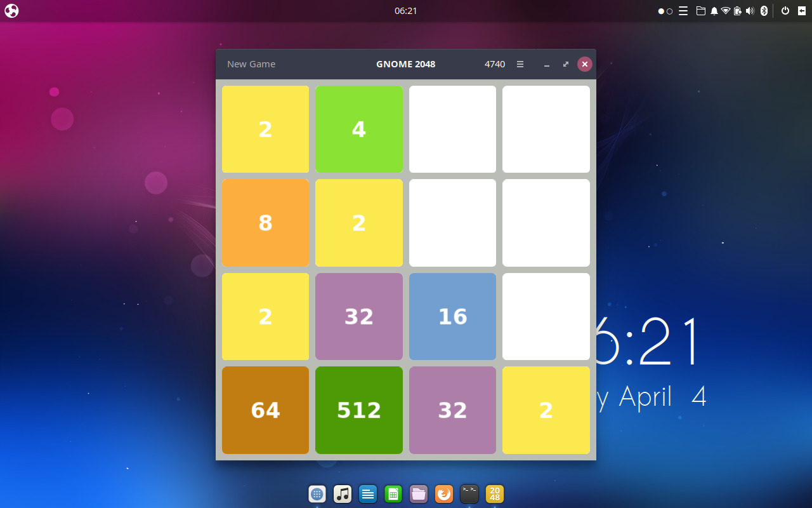The height and width of the screenshot is (508, 812).
Task: Launch Firefox from the dock
Action: (444, 494)
